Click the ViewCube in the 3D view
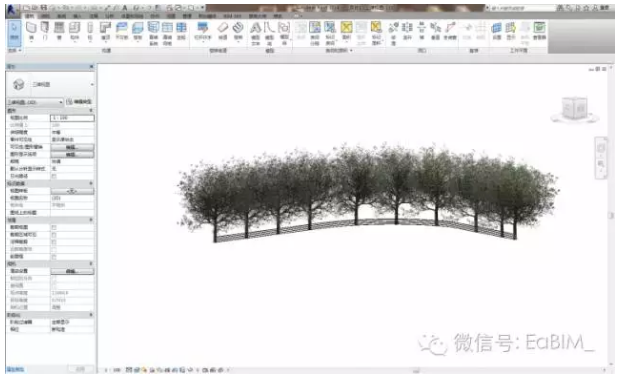This screenshot has height=378, width=621. [575, 108]
